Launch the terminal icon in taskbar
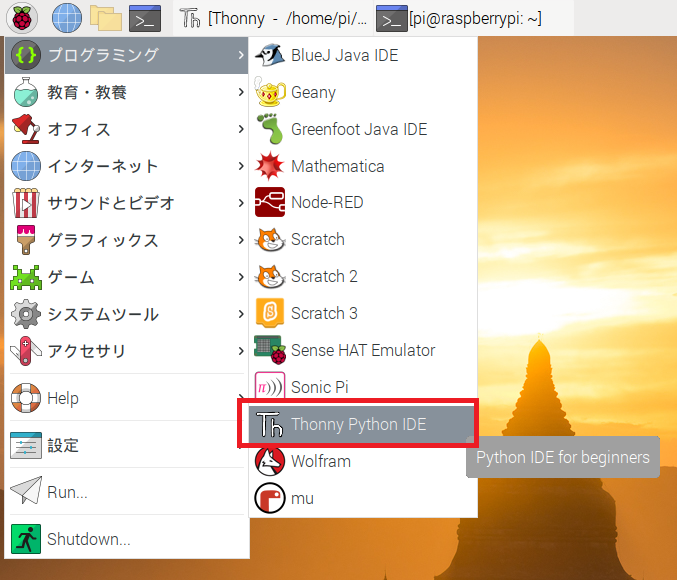 [145, 18]
